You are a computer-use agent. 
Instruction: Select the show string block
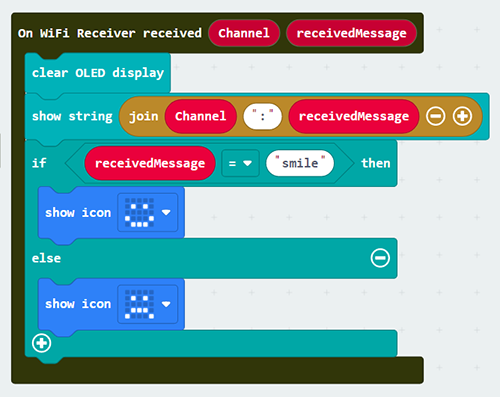click(72, 116)
